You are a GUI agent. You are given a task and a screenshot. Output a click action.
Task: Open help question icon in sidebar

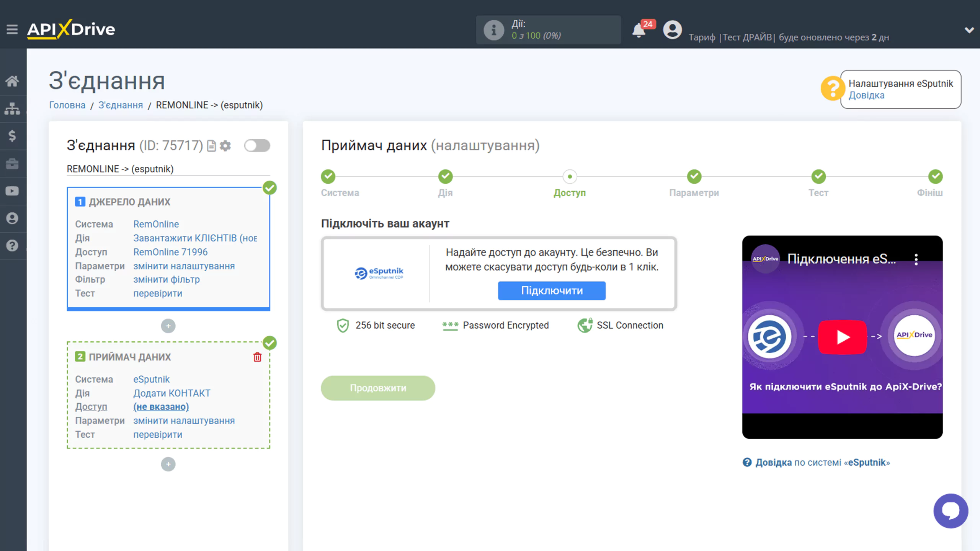click(12, 246)
